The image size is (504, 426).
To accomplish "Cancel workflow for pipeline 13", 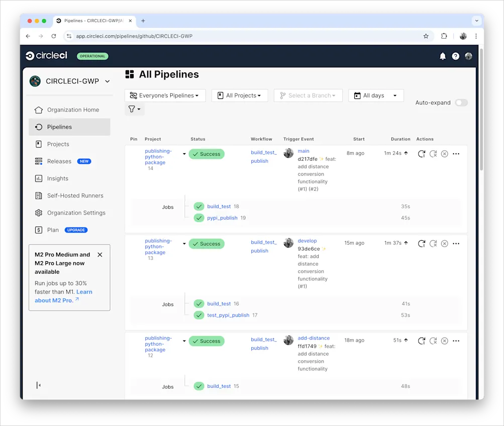I will [445, 244].
